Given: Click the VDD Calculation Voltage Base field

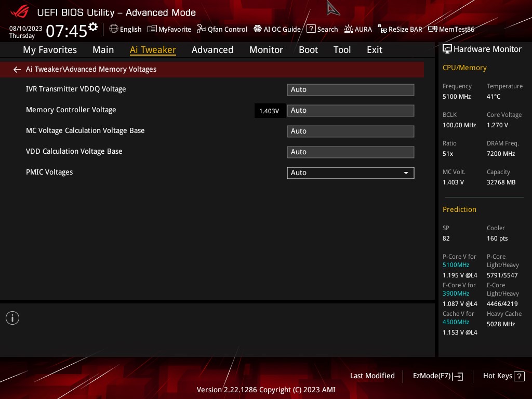Looking at the screenshot, I should click(x=351, y=152).
